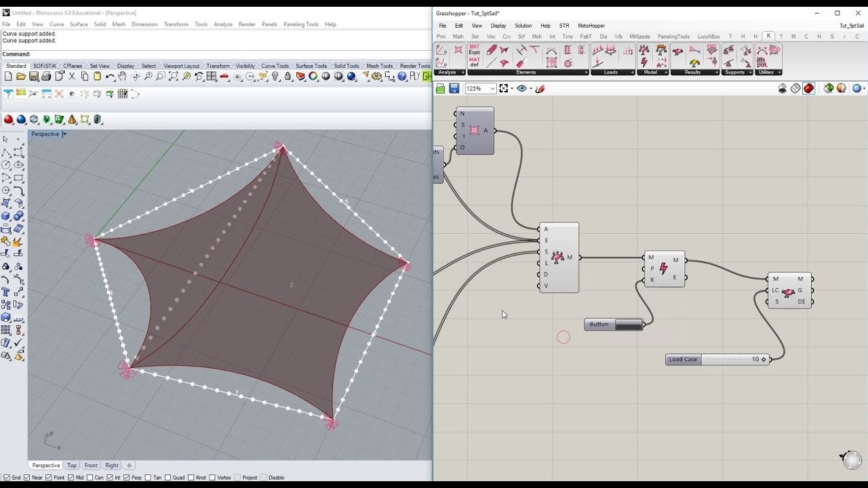Click the Button component on Grasshopper canvas
The height and width of the screenshot is (488, 868).
(x=614, y=324)
